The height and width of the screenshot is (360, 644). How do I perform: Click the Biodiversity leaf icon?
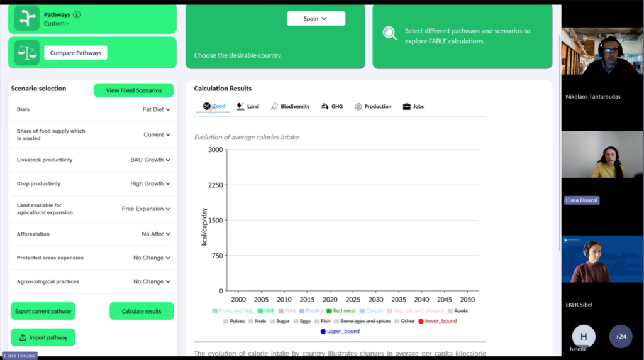click(274, 107)
